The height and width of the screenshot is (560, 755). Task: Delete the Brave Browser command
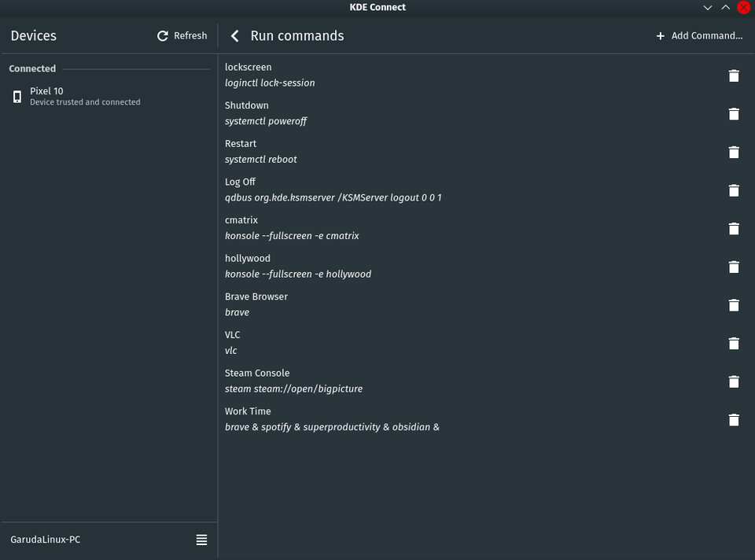point(734,305)
